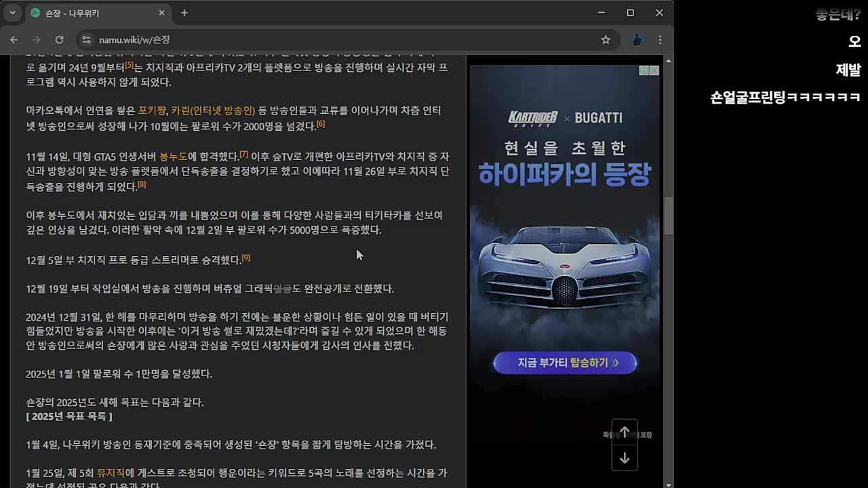868x488 pixels.
Task: Bookmark this page with the star icon
Action: point(606,40)
